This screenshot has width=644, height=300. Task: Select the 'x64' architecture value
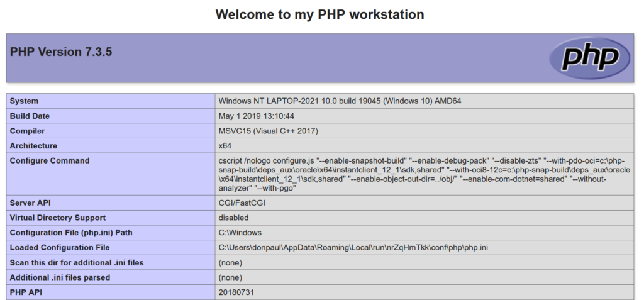click(x=225, y=146)
